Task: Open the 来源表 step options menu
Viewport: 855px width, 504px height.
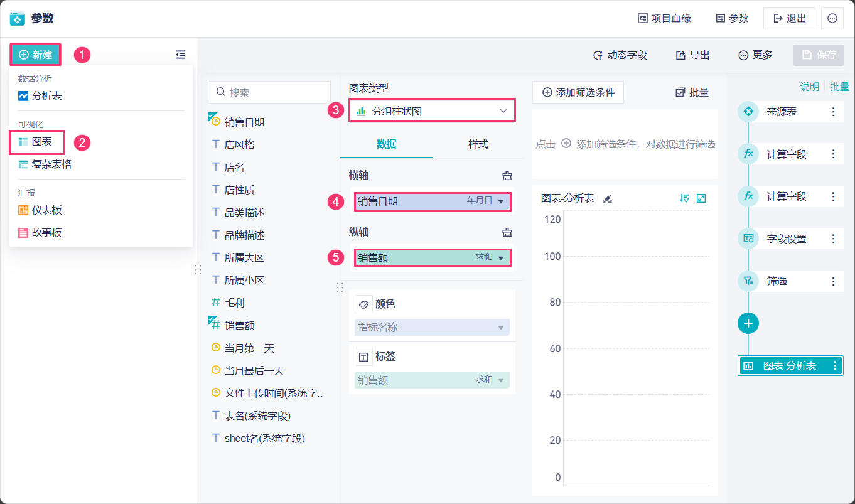Action: pyautogui.click(x=833, y=112)
